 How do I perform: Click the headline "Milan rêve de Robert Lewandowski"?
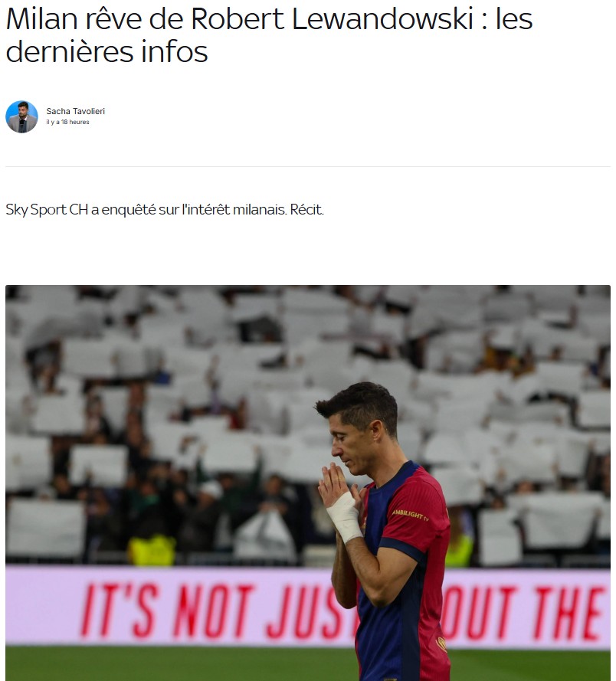tap(239, 19)
